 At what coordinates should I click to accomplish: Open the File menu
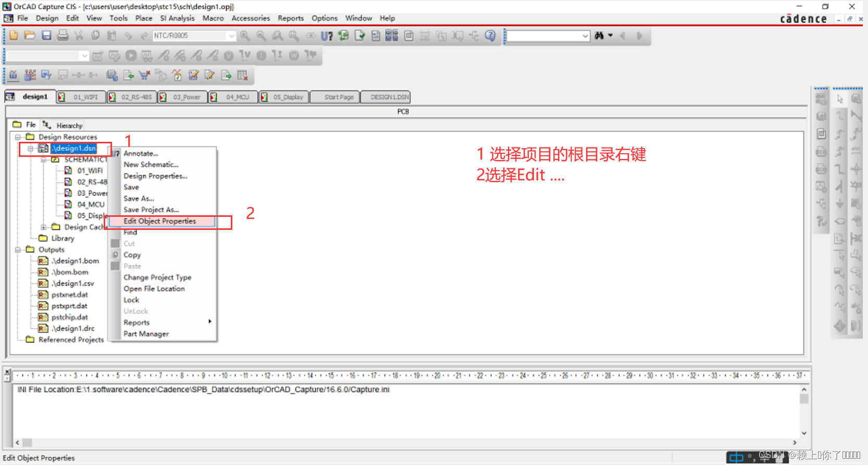[22, 18]
